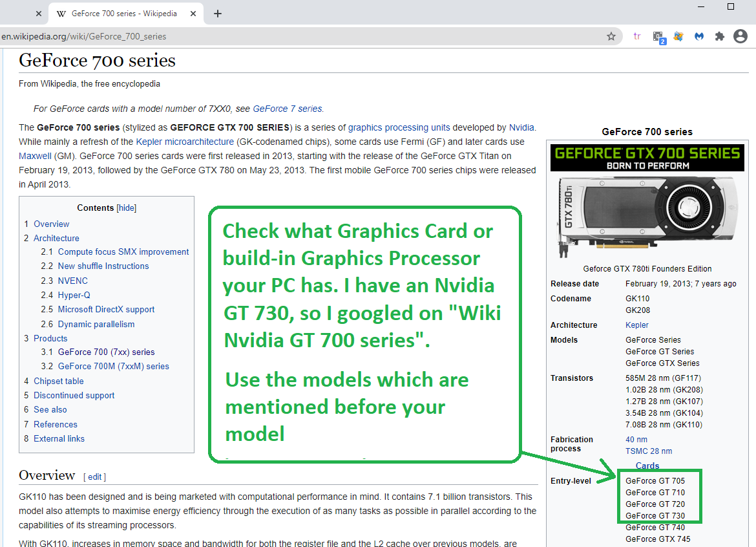This screenshot has height=547, width=756.
Task: Open the TSMC 28 nm link
Action: tap(649, 451)
